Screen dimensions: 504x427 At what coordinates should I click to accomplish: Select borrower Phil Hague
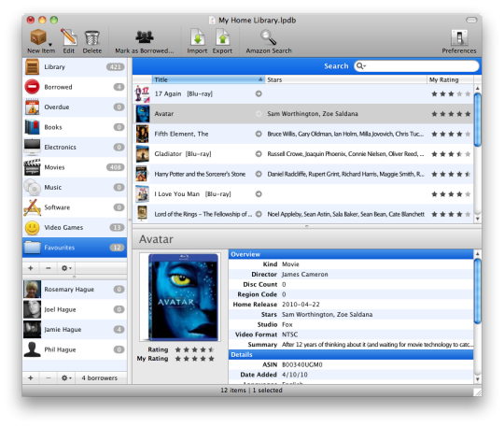point(75,349)
